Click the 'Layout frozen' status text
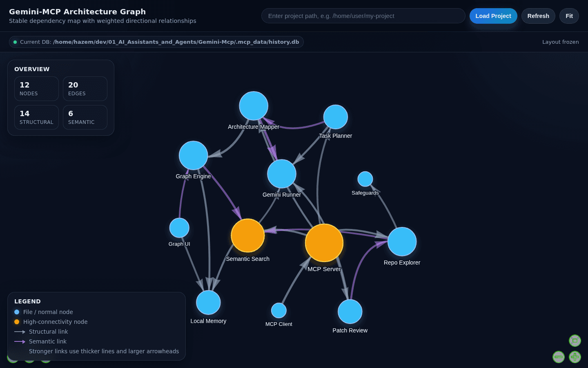 [561, 42]
